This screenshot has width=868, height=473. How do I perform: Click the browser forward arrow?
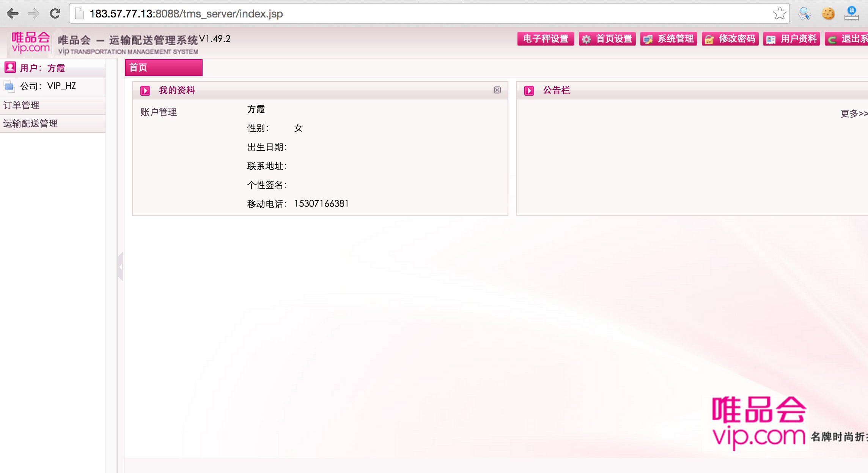[x=34, y=14]
